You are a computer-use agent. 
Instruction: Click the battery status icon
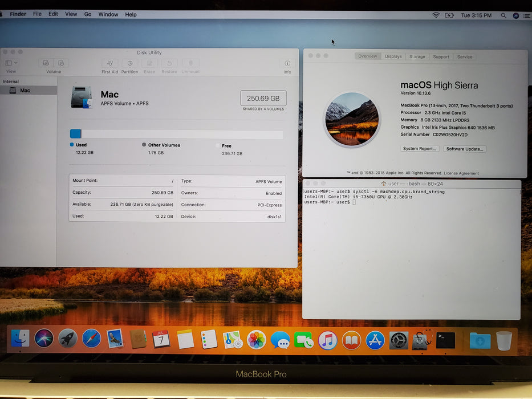coord(449,15)
